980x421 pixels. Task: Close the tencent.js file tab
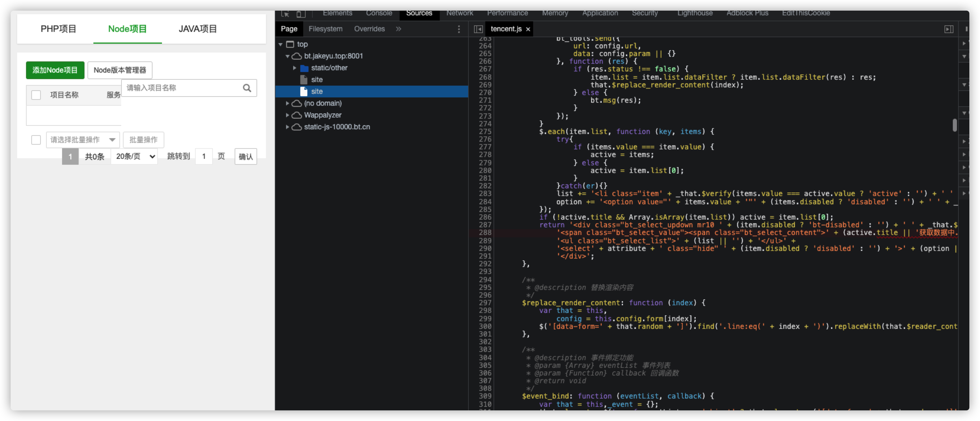[x=528, y=29]
